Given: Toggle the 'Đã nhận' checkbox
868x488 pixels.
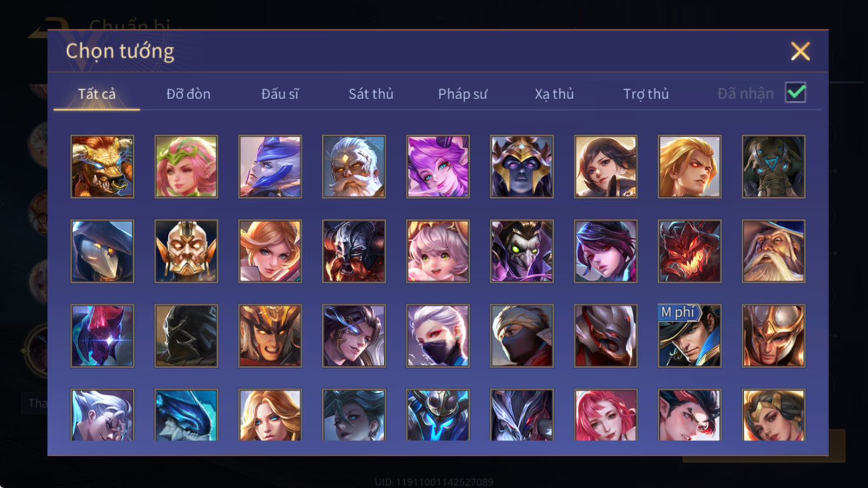Looking at the screenshot, I should pyautogui.click(x=795, y=93).
